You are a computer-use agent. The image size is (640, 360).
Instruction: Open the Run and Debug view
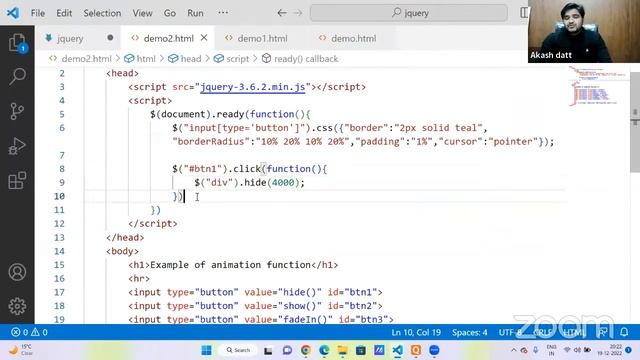(x=17, y=146)
